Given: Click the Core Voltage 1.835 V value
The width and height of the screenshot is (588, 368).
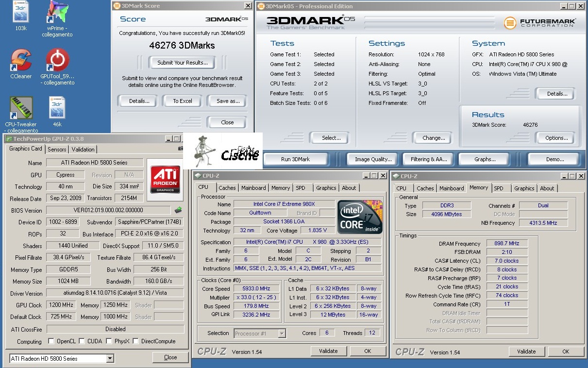Looking at the screenshot, I should click(x=318, y=231).
